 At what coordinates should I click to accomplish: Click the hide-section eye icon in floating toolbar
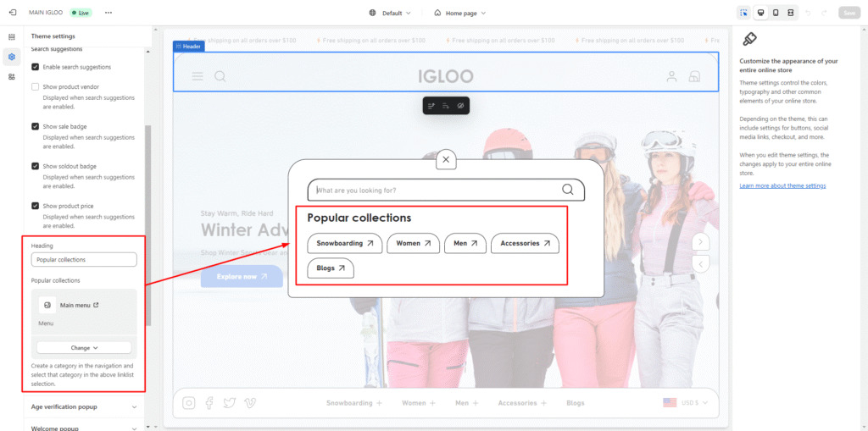460,106
